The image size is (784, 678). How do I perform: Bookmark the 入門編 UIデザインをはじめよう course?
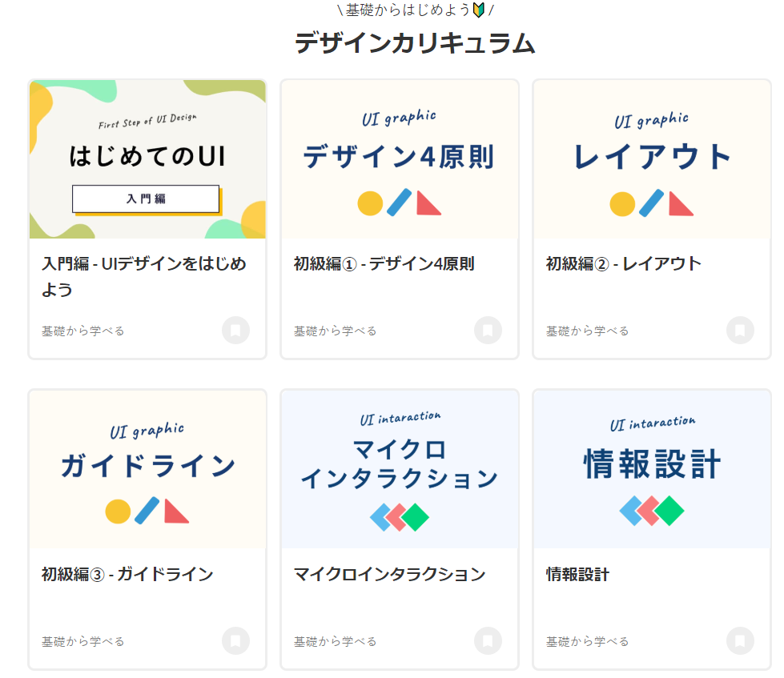point(235,331)
